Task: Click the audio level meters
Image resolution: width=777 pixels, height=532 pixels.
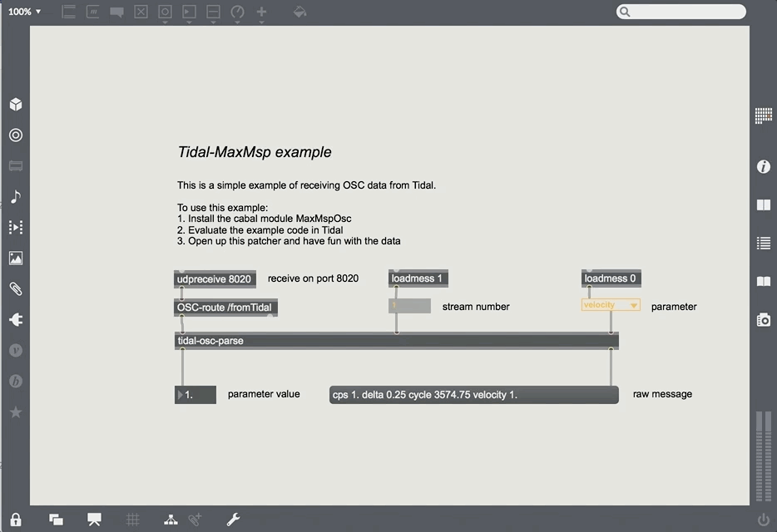Action: pyautogui.click(x=764, y=456)
